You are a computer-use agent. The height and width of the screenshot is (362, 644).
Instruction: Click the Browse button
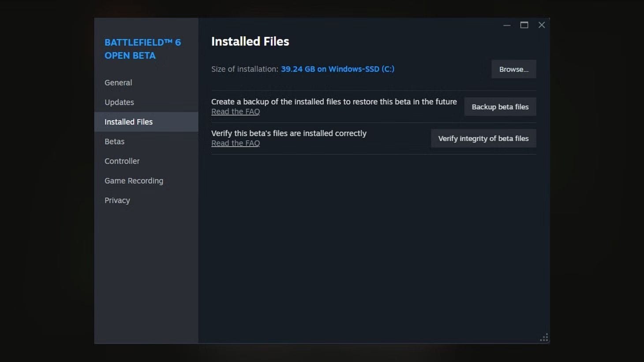point(513,69)
